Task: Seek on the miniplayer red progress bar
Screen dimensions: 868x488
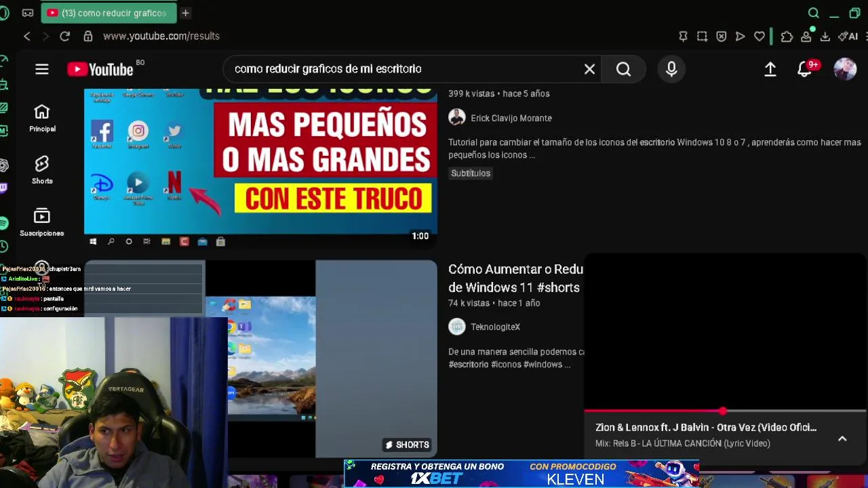Action: click(725, 411)
